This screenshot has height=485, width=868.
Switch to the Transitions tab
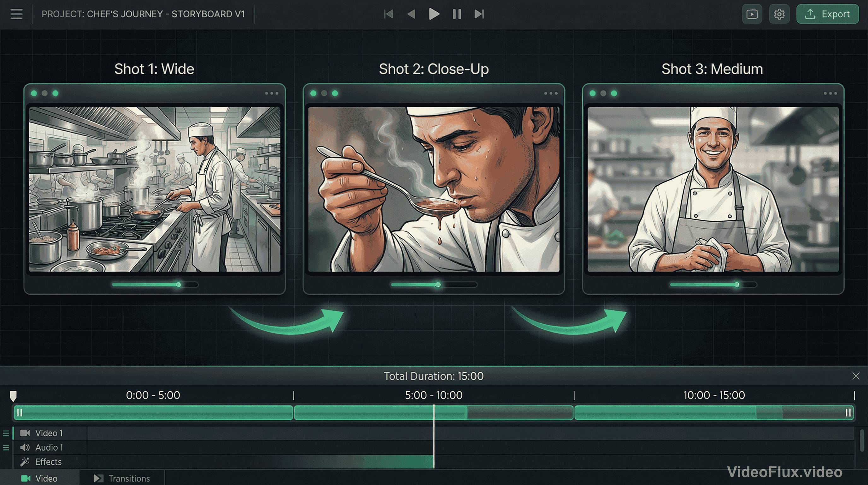coord(122,478)
